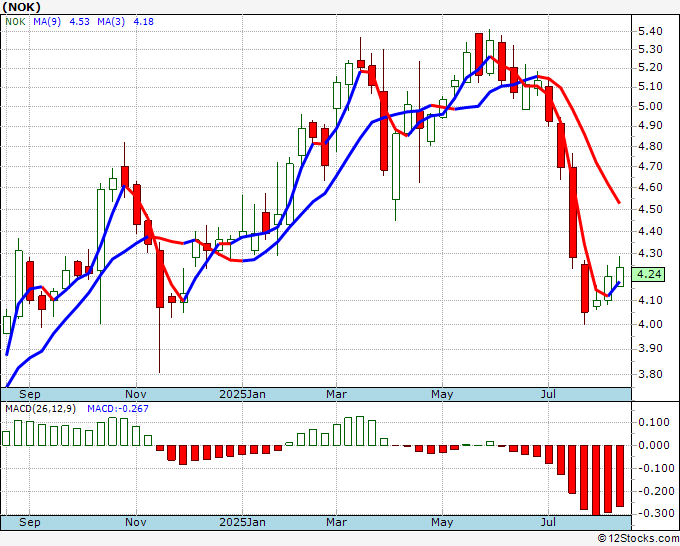Screen dimensions: 680x546
Task: Click Mar on the price chart date axis
Action: click(x=337, y=394)
